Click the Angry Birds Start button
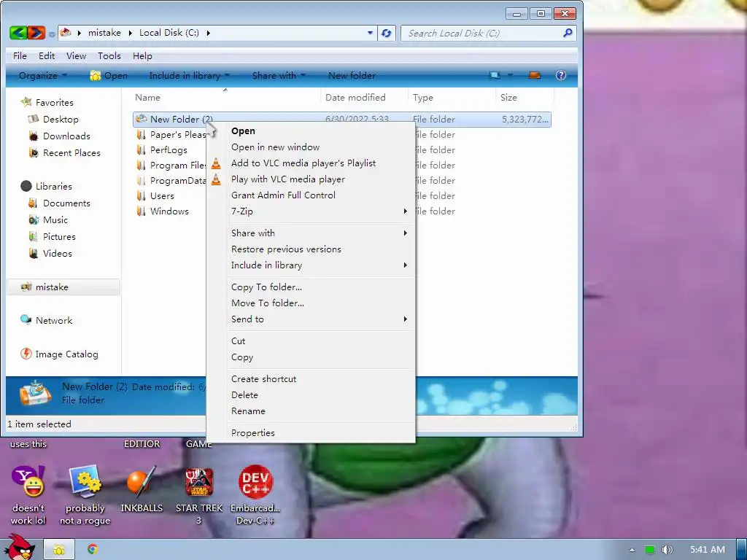 (18, 547)
